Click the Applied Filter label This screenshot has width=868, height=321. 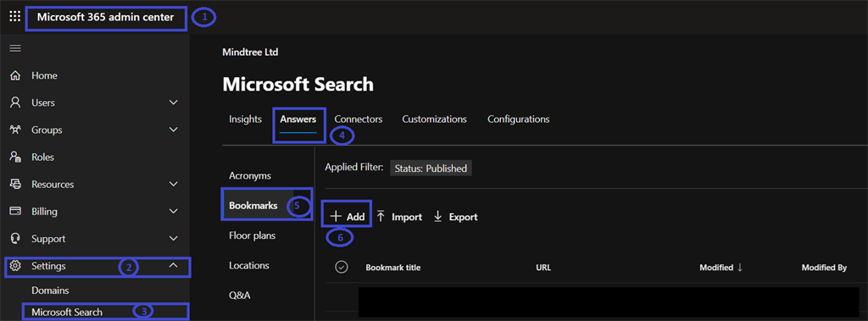353,167
